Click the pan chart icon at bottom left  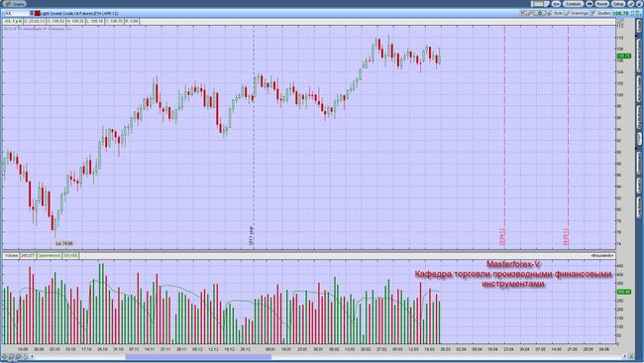5,356
